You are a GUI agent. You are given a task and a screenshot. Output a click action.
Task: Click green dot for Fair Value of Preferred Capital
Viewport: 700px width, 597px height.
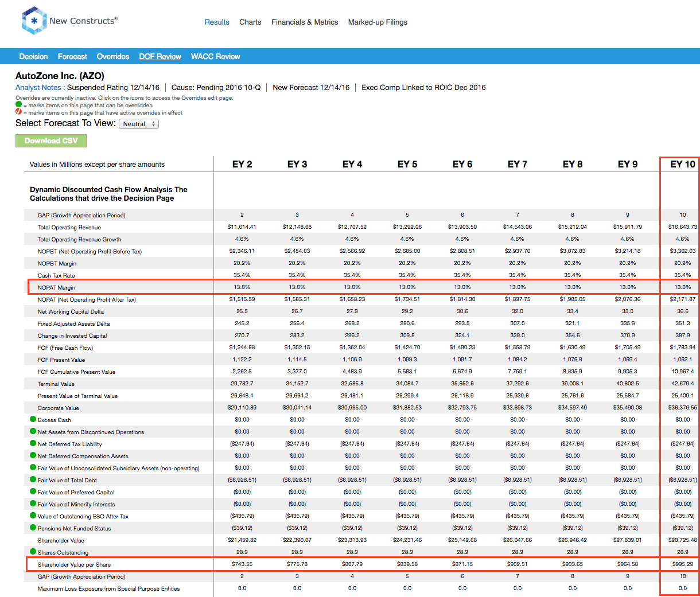pyautogui.click(x=33, y=491)
